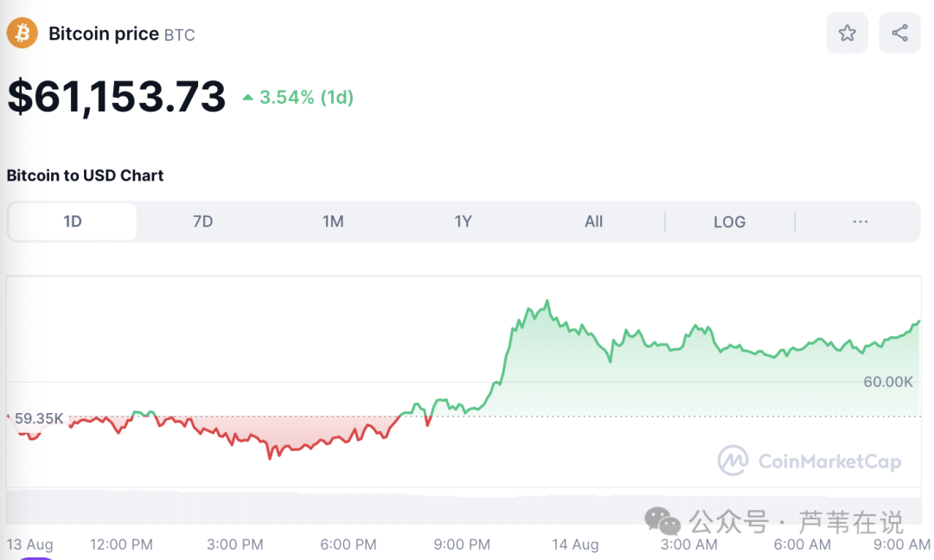Click the Bitcoin price title

104,34
